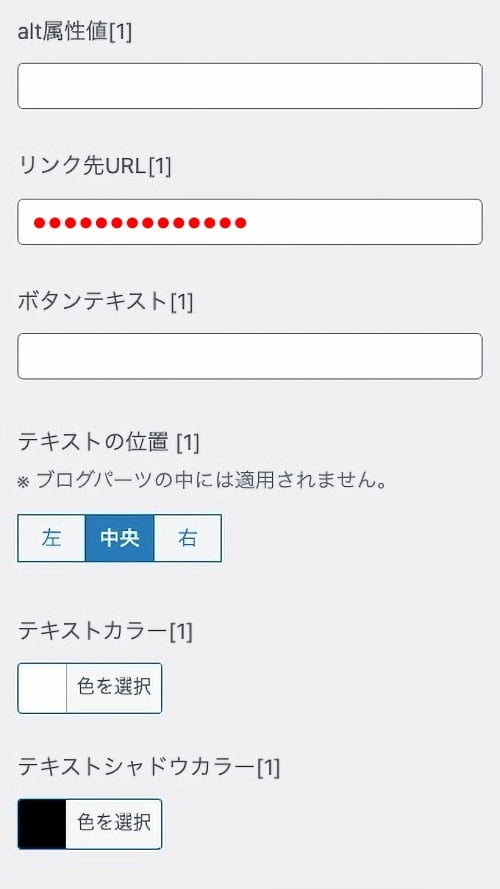Click the リンク先URL[1] label
500x889 pixels.
point(95,167)
